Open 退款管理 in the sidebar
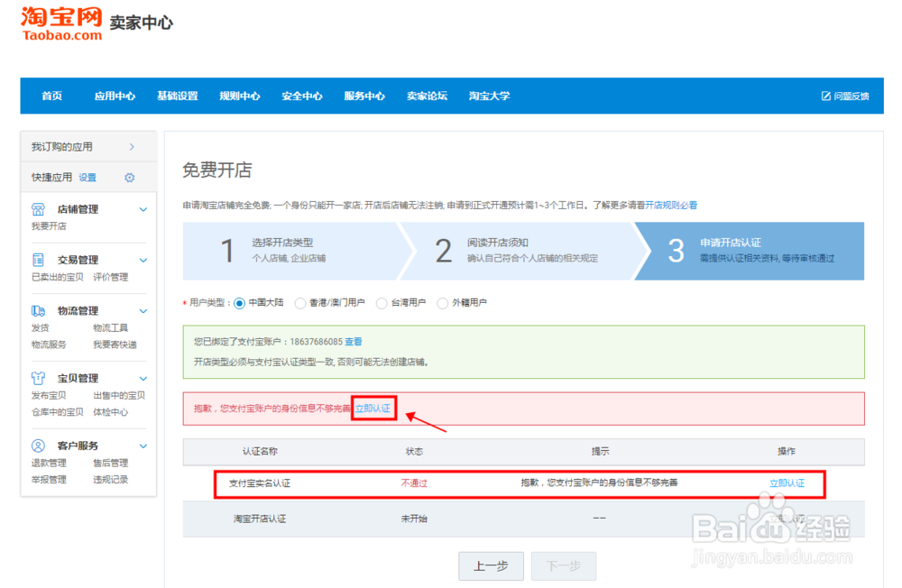Screen dimensions: 902x588 49,464
